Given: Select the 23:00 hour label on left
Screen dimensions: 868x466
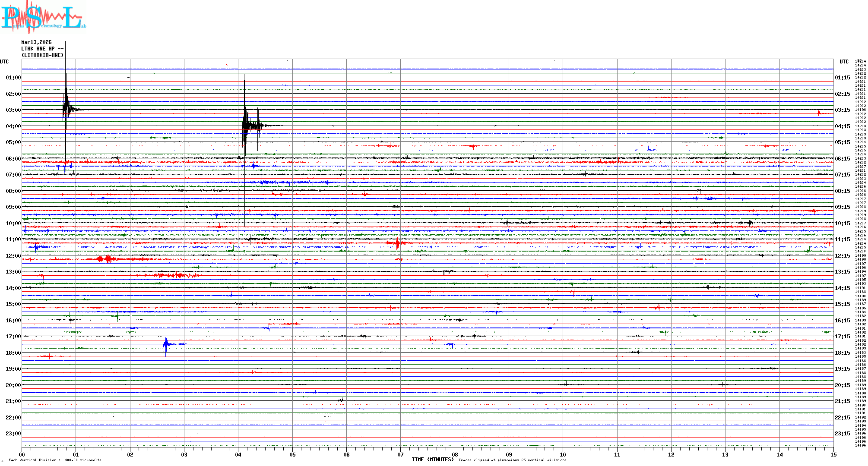Looking at the screenshot, I should pyautogui.click(x=13, y=434).
